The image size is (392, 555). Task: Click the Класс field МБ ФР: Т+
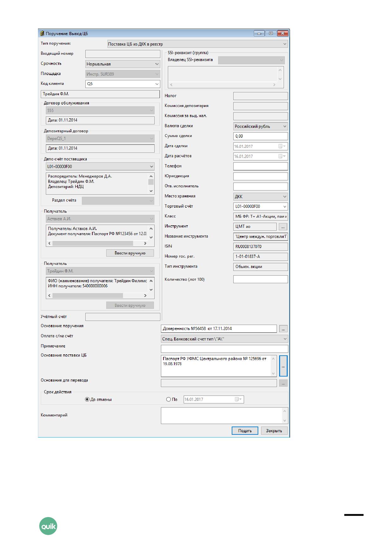[x=260, y=216]
